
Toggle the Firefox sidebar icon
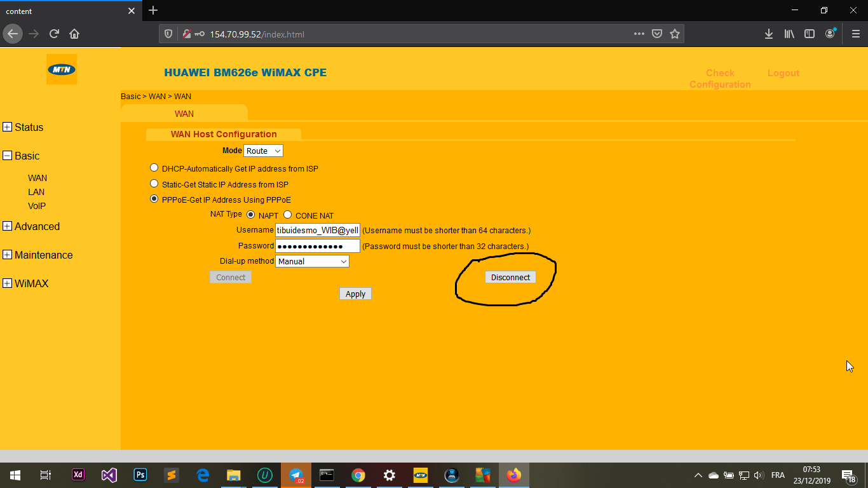(810, 34)
